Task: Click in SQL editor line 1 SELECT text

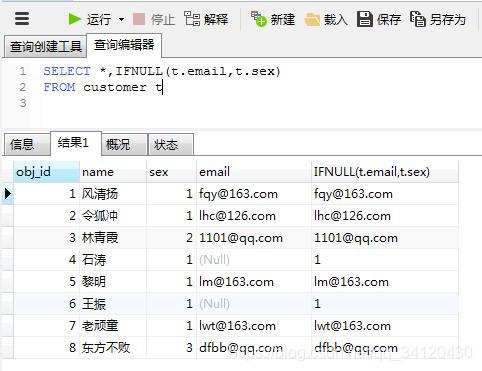Action: pyautogui.click(x=67, y=71)
